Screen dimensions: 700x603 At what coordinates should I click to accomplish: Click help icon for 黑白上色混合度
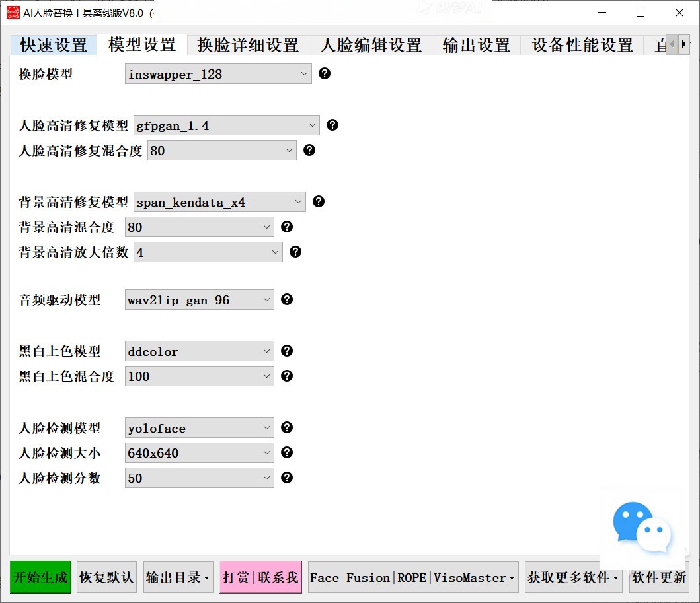[287, 376]
